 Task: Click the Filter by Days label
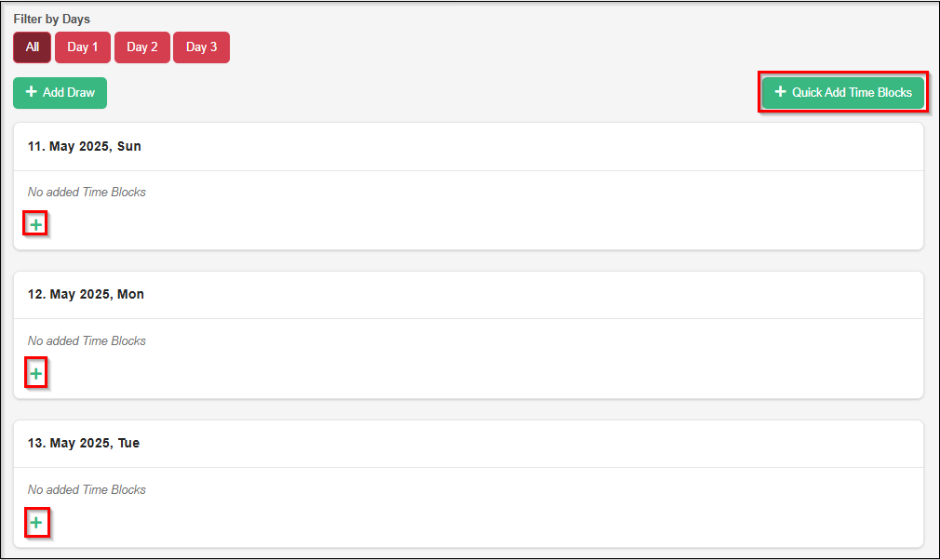[52, 19]
